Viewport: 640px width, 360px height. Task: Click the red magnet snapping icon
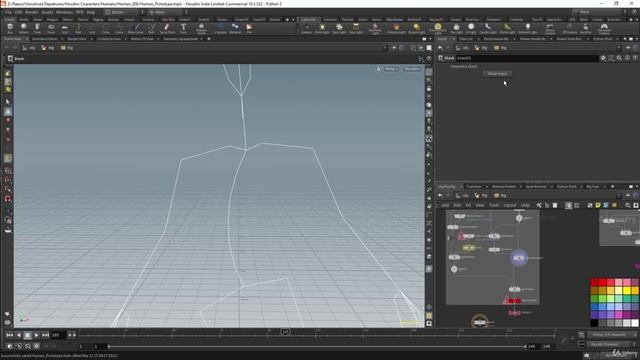(x=8, y=199)
